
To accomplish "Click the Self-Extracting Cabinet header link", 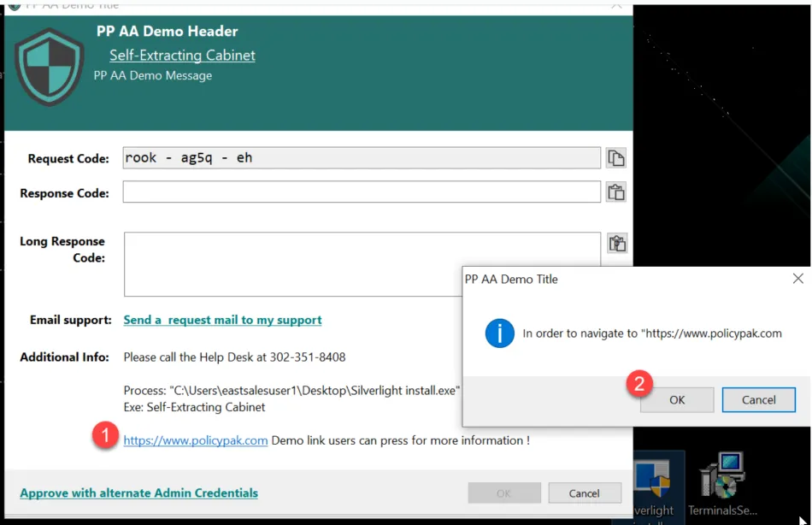I will point(182,56).
